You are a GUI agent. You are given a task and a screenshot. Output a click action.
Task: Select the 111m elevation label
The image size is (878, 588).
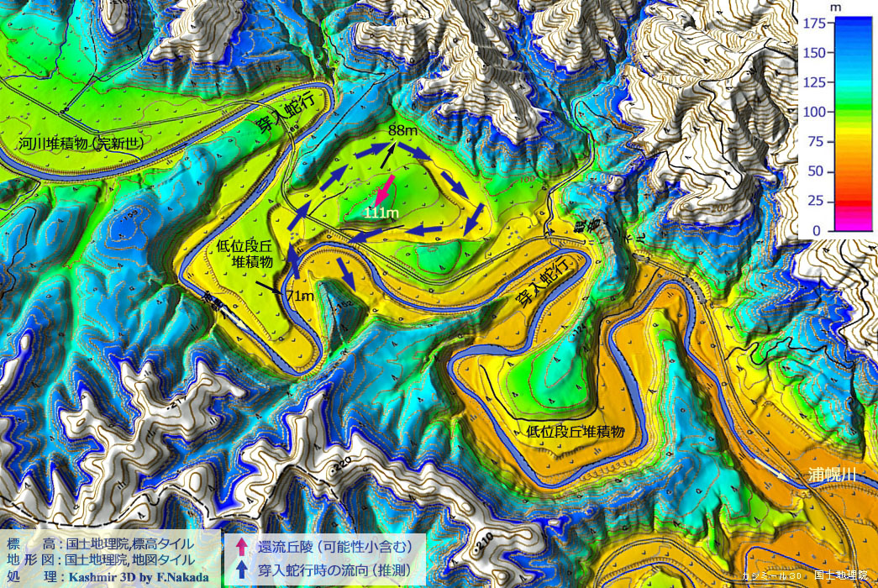(x=381, y=213)
